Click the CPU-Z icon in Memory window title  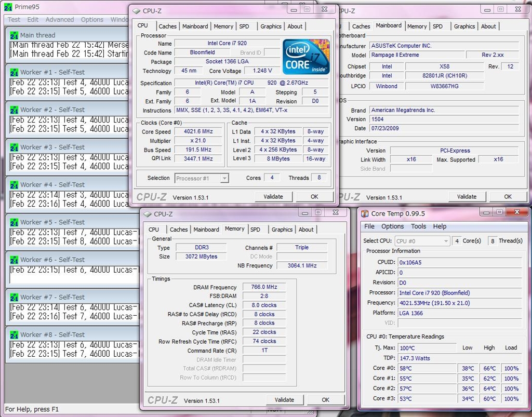click(148, 214)
